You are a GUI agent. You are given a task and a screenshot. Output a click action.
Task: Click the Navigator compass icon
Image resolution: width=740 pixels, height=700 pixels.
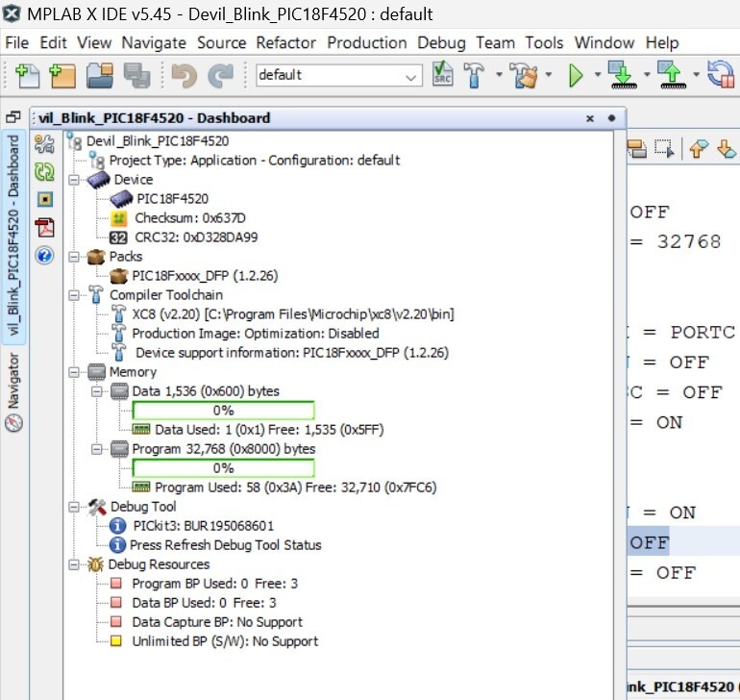tap(13, 423)
